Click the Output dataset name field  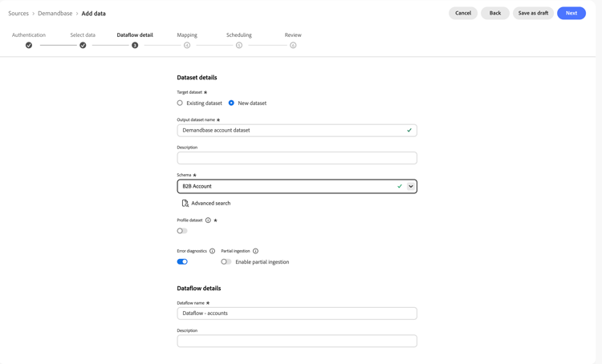(297, 131)
